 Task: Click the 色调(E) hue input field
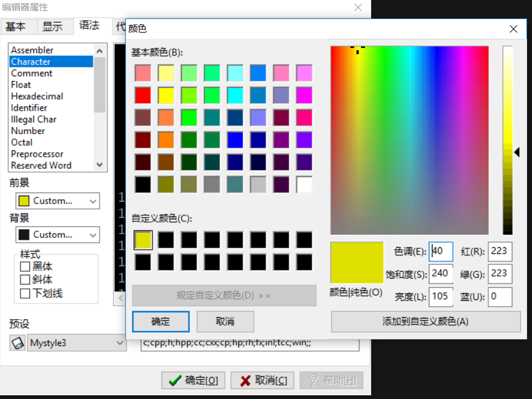pos(440,251)
